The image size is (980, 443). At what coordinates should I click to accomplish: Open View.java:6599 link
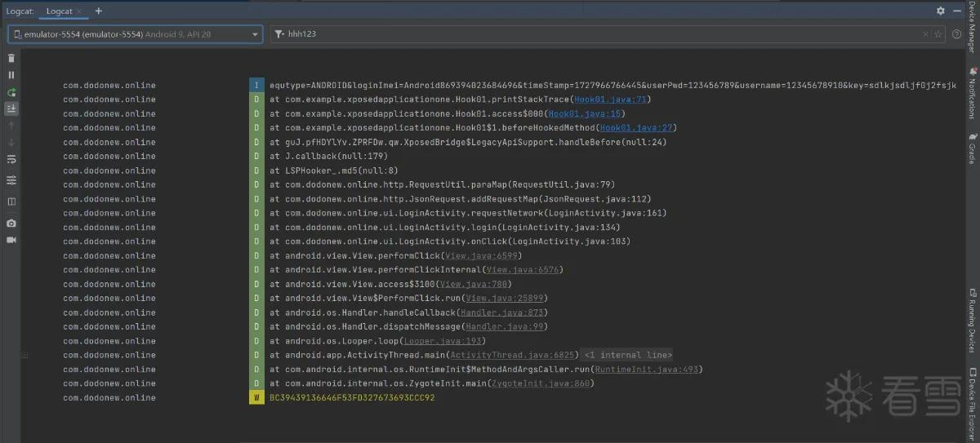coord(482,255)
